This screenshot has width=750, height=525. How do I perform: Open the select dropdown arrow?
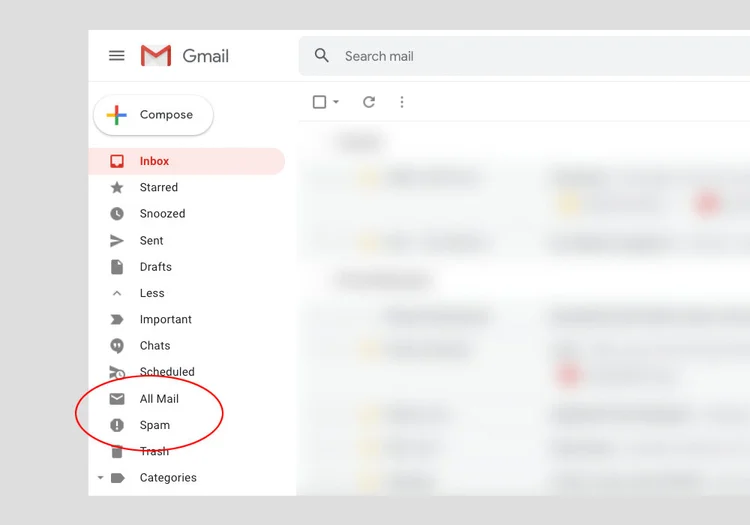click(336, 102)
